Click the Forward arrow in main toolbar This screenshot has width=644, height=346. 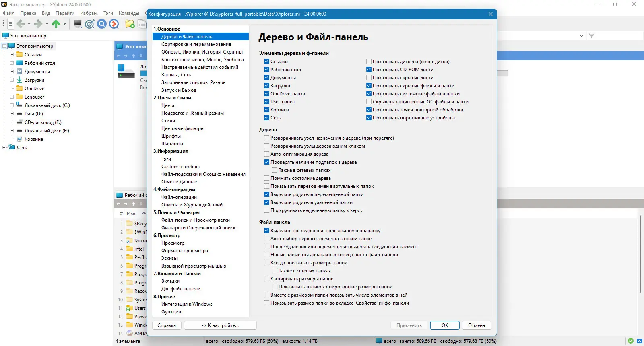click(38, 24)
